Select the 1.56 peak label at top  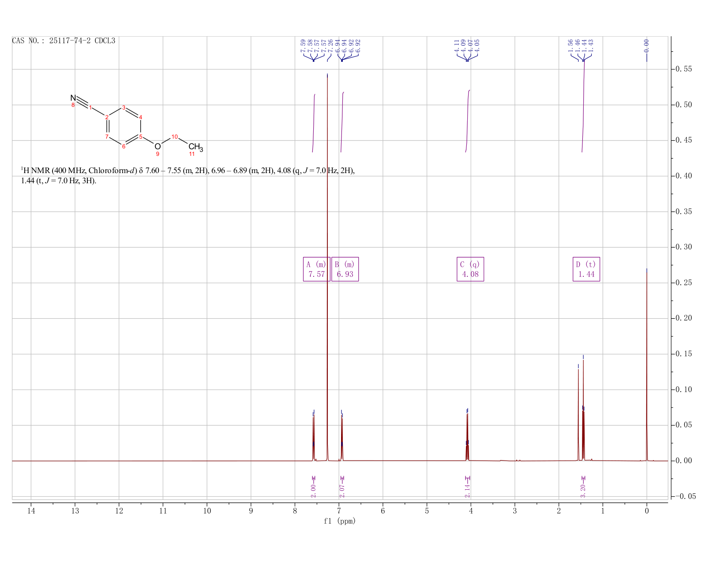tap(570, 45)
